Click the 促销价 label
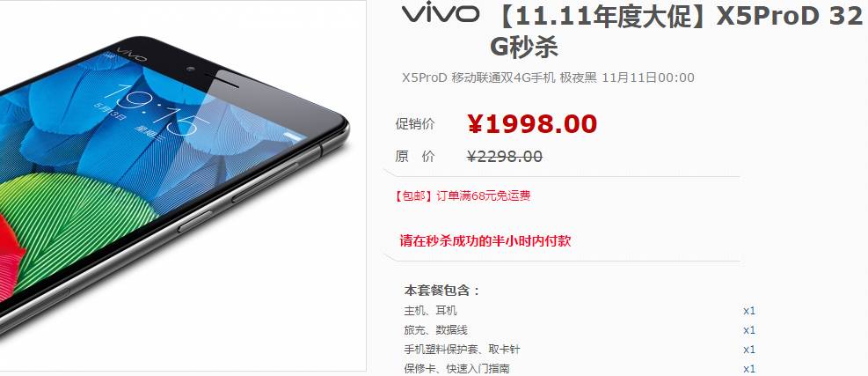The width and height of the screenshot is (868, 376). [x=414, y=124]
